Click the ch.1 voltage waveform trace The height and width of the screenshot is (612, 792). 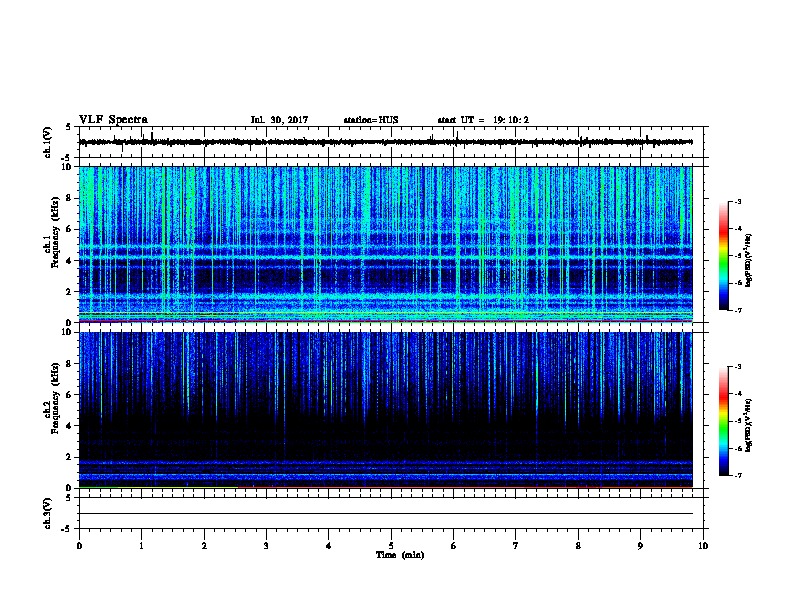click(x=386, y=142)
